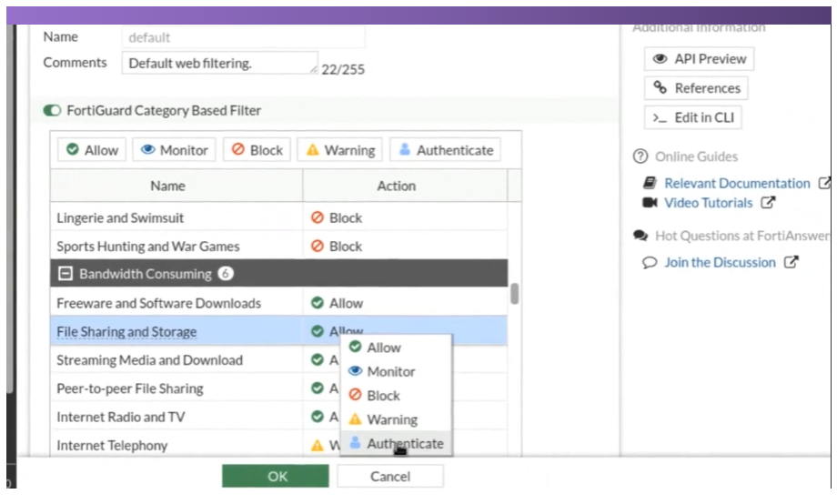Click Join the Discussion external link icon
This screenshot has width=837, height=504.
tap(792, 262)
